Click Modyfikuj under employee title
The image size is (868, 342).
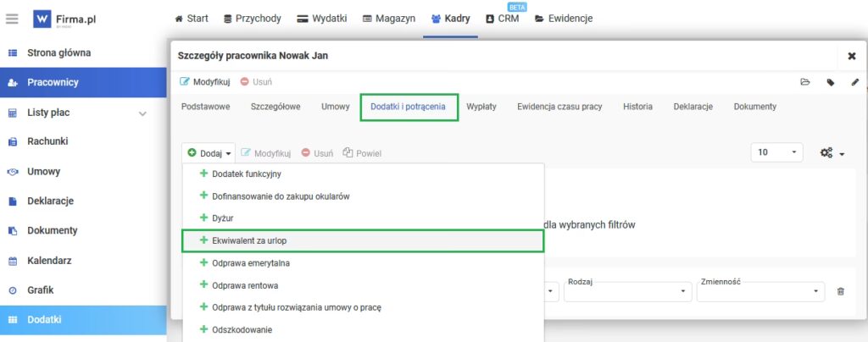click(x=206, y=82)
